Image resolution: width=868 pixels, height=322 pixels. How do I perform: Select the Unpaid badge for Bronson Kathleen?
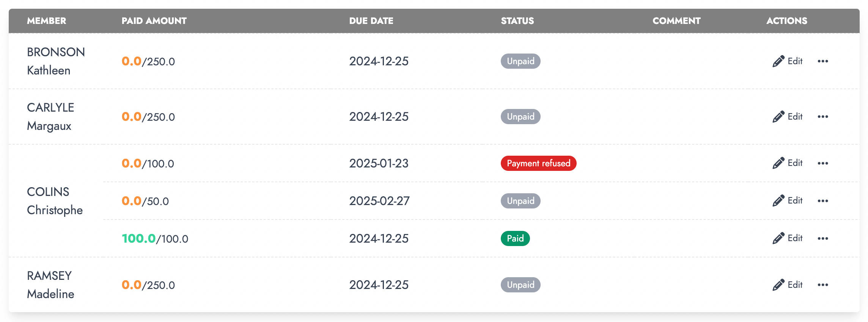[x=520, y=61]
